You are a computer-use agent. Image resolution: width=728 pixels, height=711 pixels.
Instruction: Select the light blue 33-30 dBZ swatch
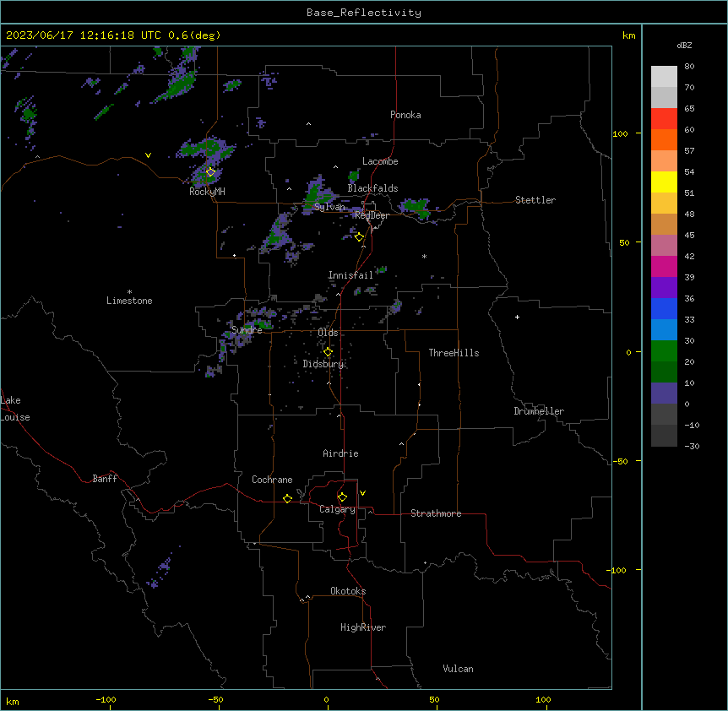click(x=664, y=329)
